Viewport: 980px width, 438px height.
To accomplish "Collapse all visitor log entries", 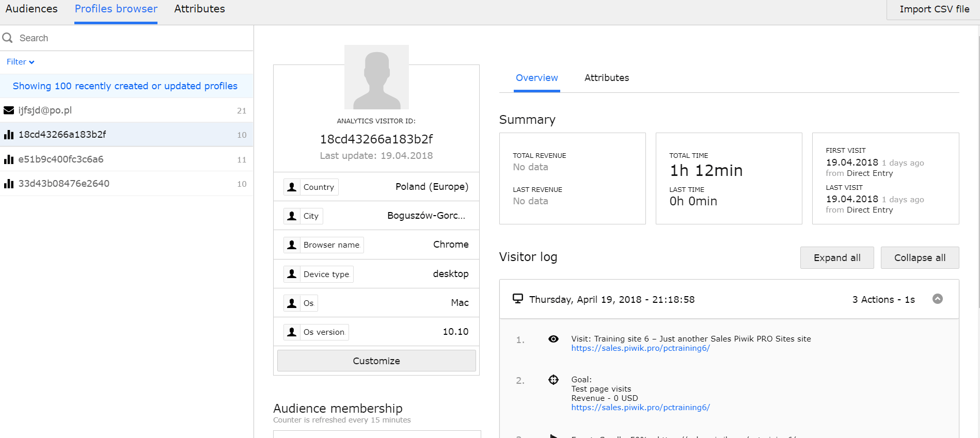I will pos(920,258).
